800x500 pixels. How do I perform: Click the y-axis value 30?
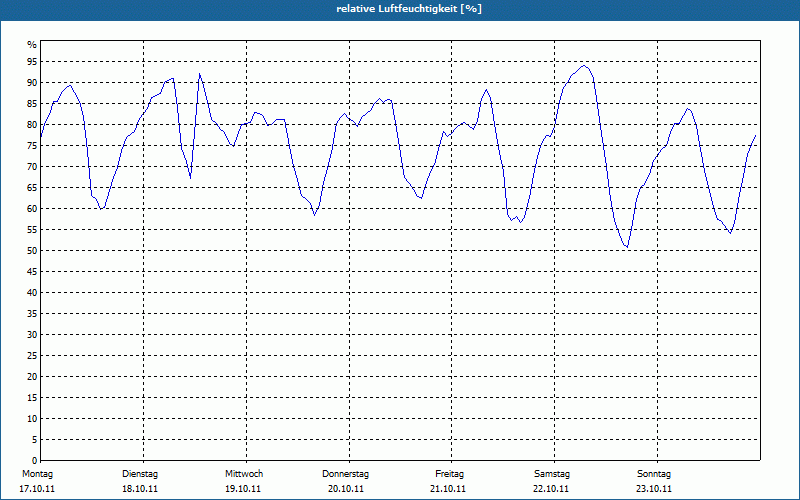(x=32, y=335)
